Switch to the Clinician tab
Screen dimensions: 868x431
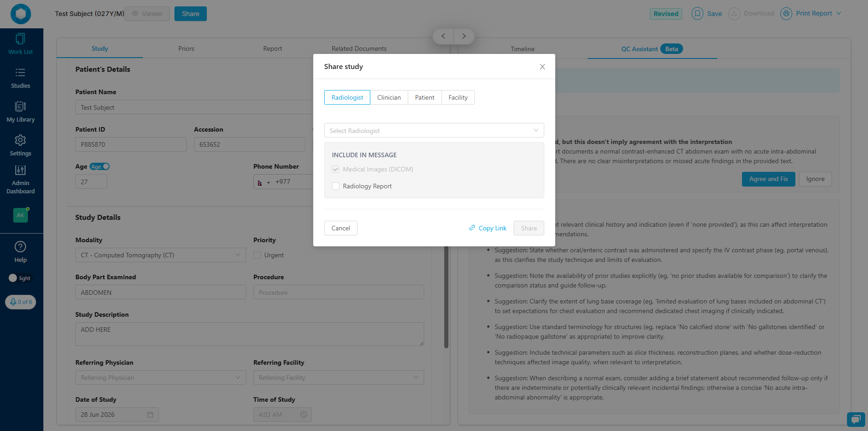[389, 97]
